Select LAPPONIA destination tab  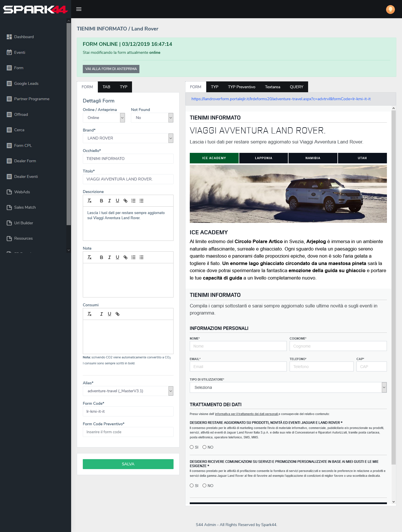click(263, 158)
